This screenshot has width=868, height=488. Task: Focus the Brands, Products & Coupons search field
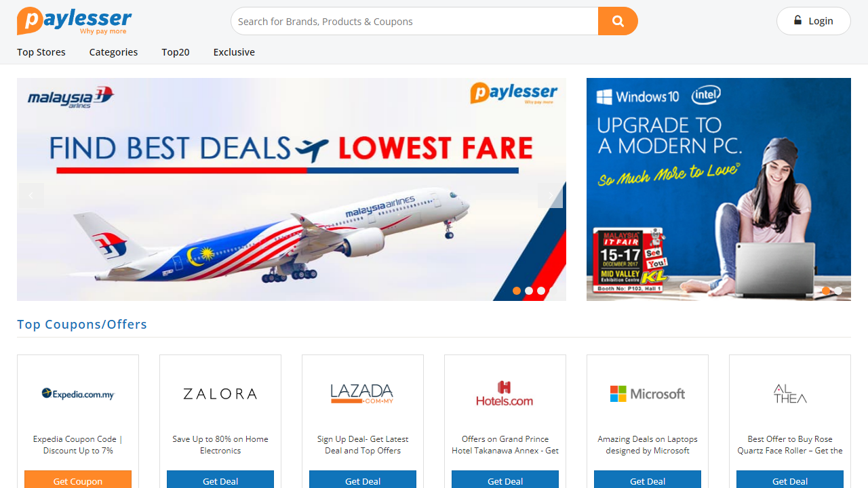tap(414, 21)
